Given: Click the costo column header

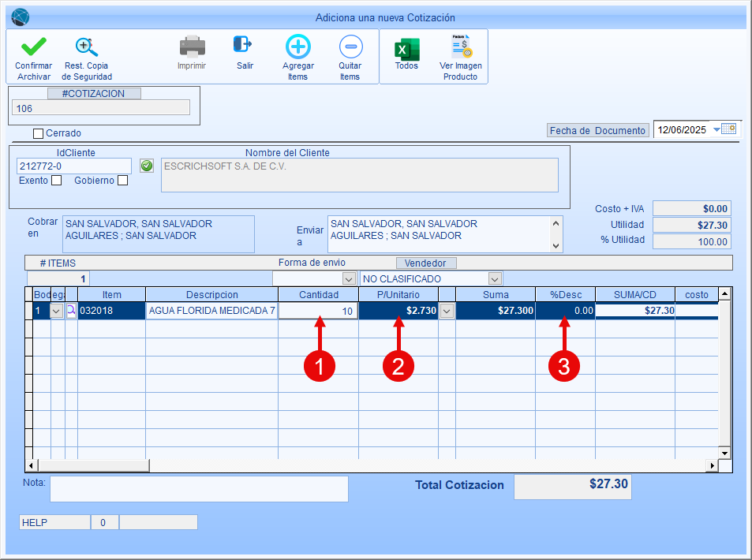Looking at the screenshot, I should point(696,294).
